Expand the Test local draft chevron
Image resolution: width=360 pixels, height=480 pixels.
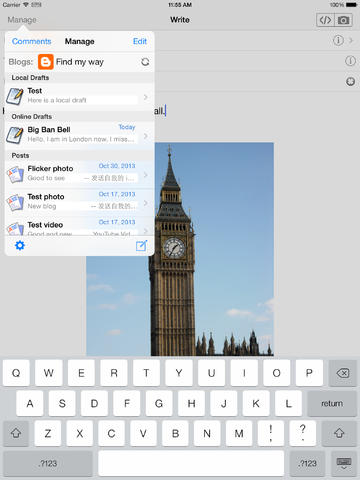[146, 97]
